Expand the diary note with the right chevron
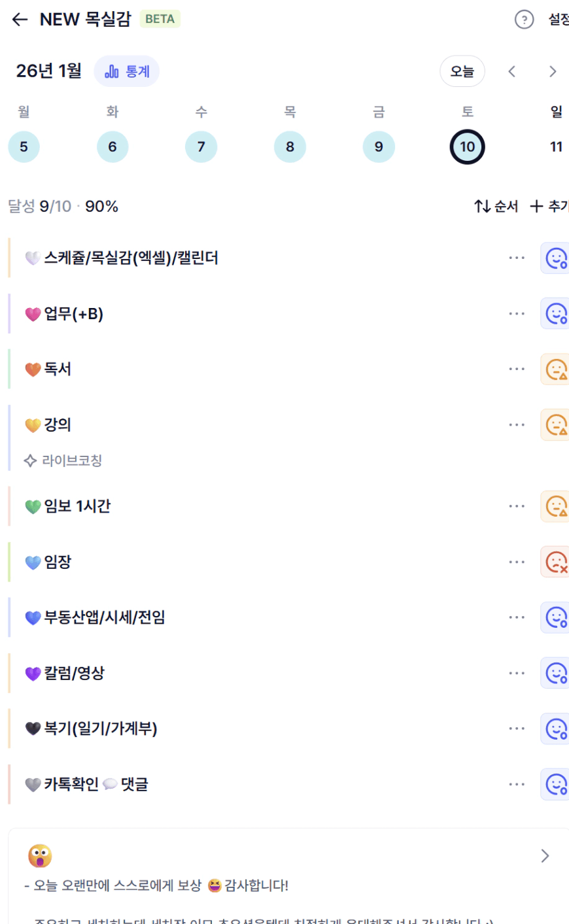569x924 pixels. [545, 856]
